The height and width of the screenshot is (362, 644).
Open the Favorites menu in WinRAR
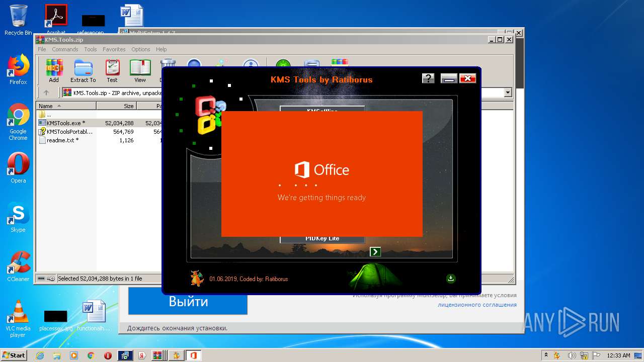point(114,49)
